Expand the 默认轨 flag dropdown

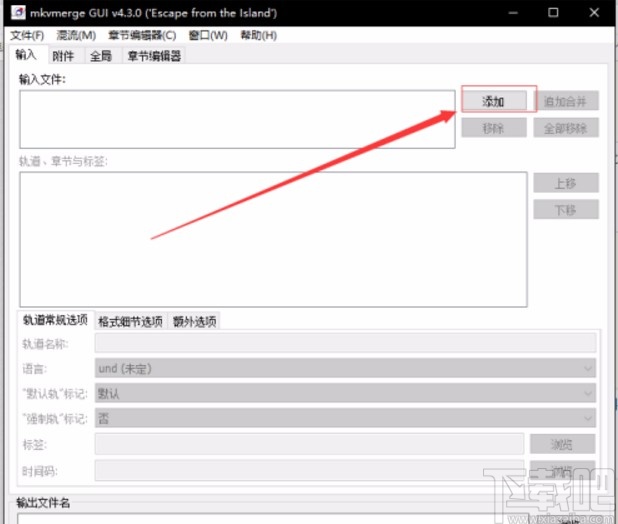point(345,393)
